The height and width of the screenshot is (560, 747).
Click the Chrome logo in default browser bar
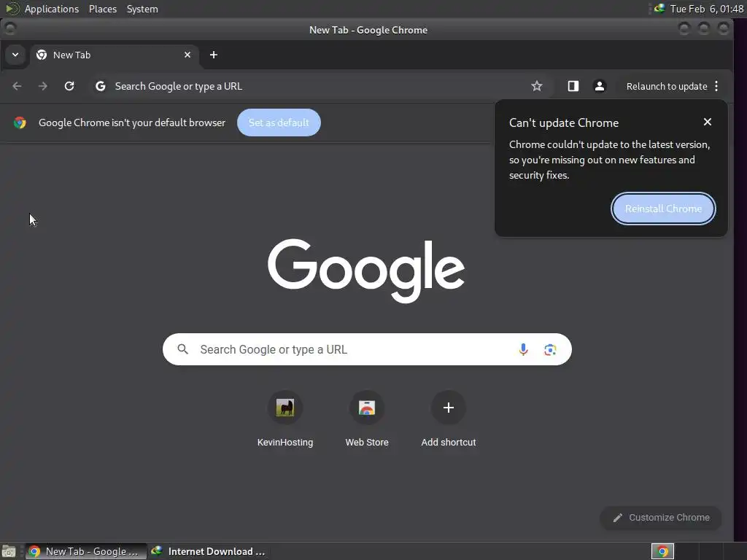[20, 122]
